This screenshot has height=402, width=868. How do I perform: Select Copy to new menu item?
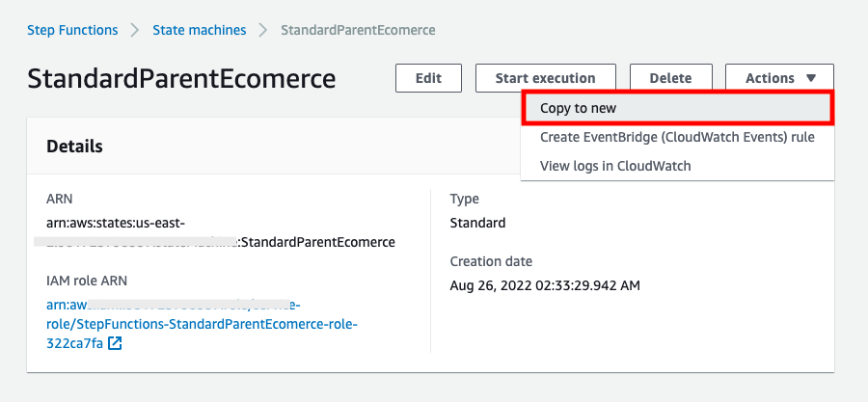pyautogui.click(x=678, y=108)
